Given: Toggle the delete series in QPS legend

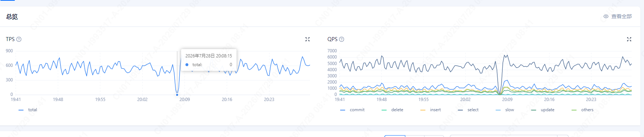Looking at the screenshot, I should coord(392,110).
